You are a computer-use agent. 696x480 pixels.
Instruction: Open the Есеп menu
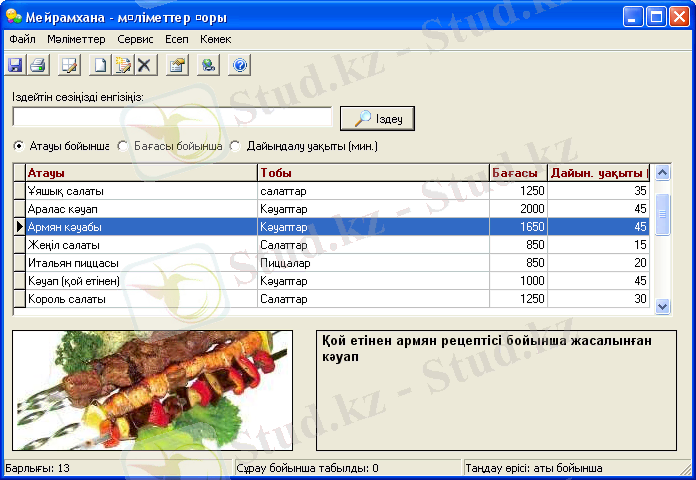(177, 40)
